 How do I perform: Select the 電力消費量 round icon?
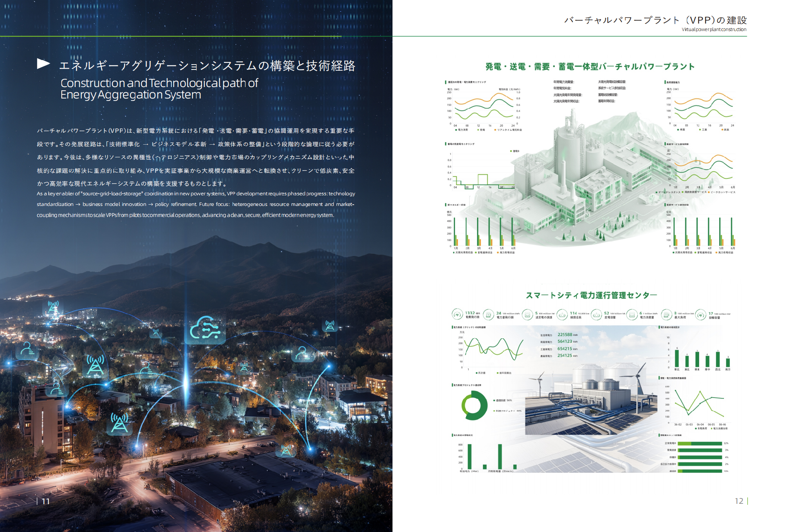coord(632,315)
